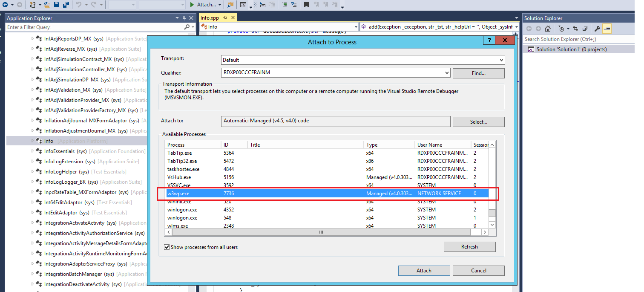Click Save All icon in toolbar

pos(66,5)
